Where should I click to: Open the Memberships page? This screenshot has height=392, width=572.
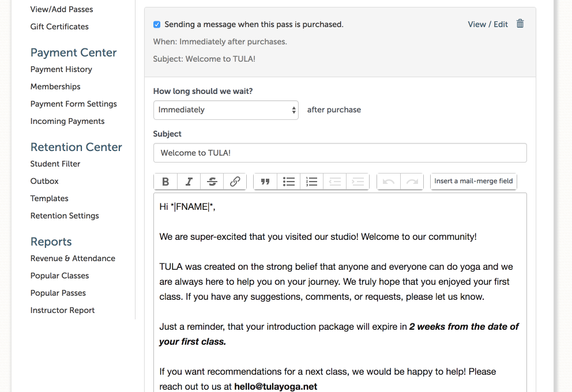tap(55, 87)
